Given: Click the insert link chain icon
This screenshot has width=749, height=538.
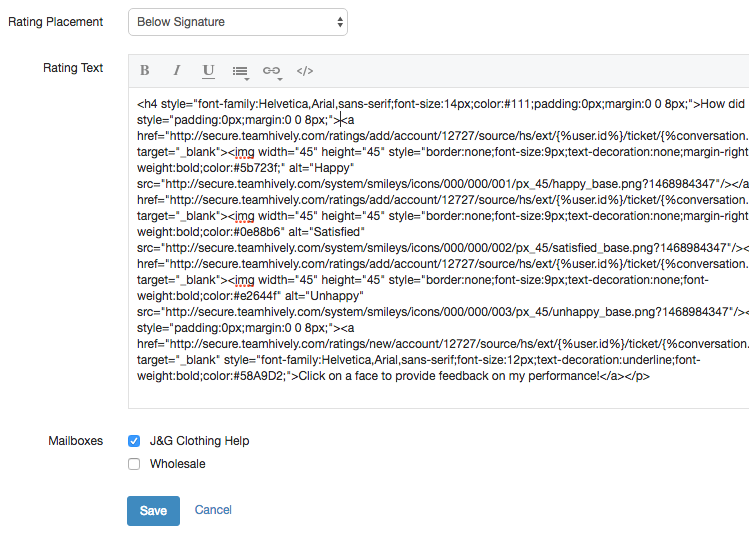Looking at the screenshot, I should pos(271,71).
